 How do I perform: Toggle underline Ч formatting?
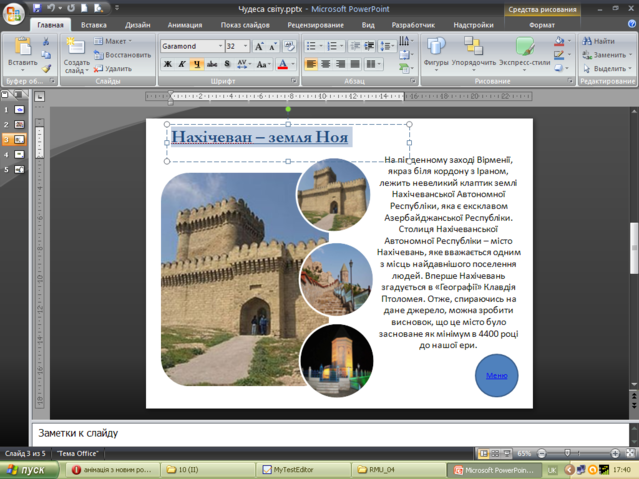(197, 64)
